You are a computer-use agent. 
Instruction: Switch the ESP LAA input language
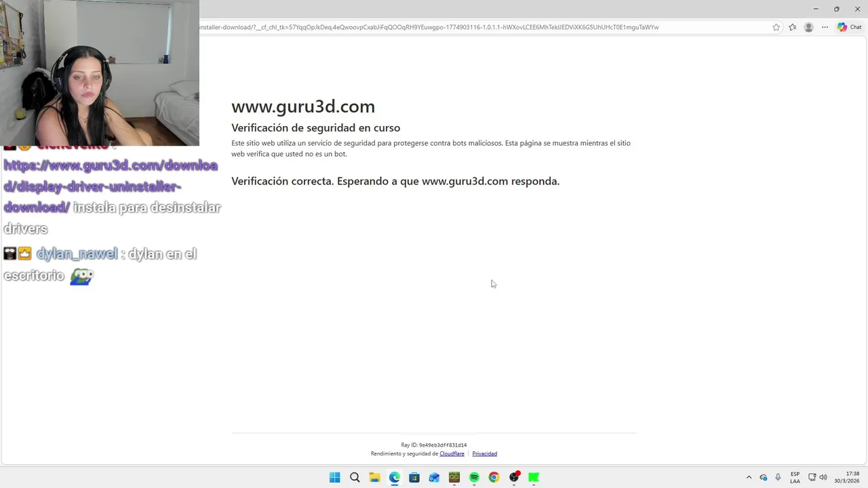795,477
